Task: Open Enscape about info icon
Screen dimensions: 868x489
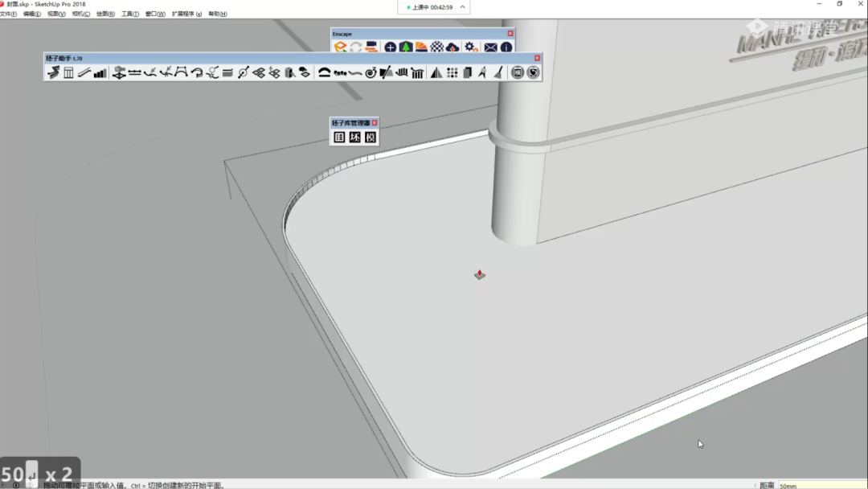Action: pos(506,47)
